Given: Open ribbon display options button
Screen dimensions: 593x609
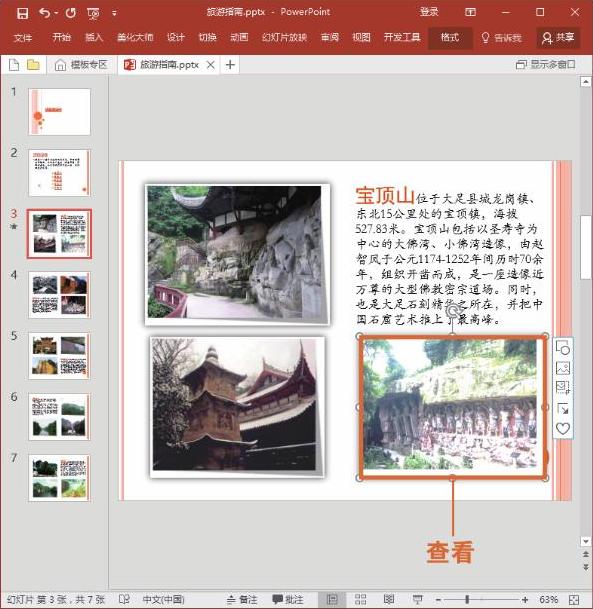Looking at the screenshot, I should tap(470, 12).
